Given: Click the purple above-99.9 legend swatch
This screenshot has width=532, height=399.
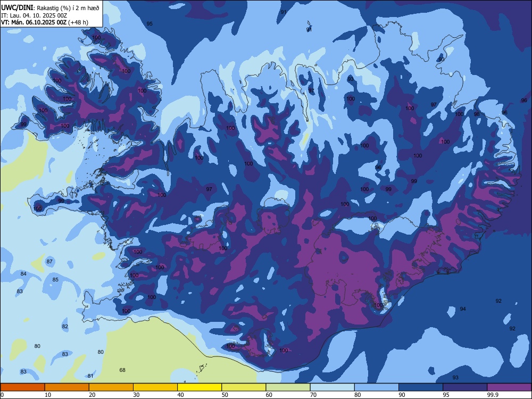Looking at the screenshot, I should point(509,387).
